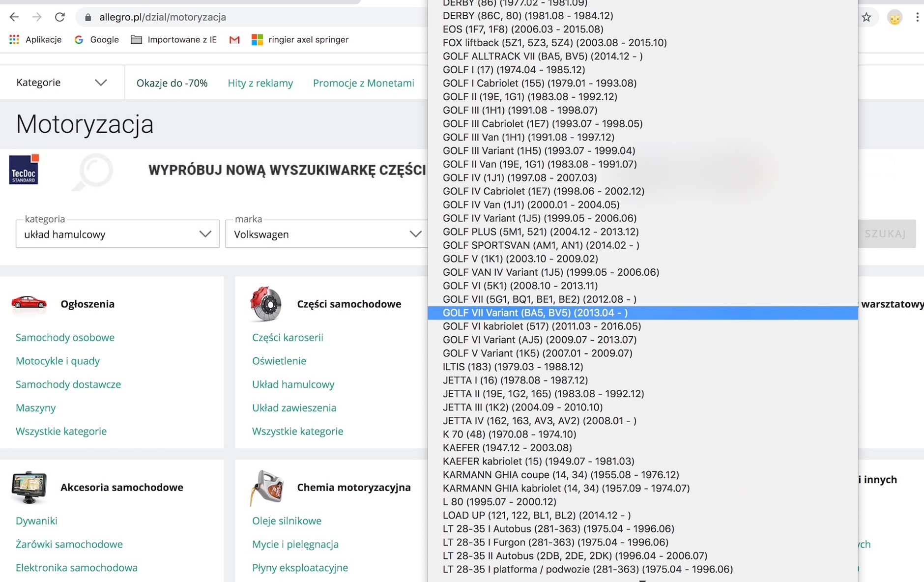Click the TecDoc Standard logo
The width and height of the screenshot is (924, 582).
pos(23,170)
